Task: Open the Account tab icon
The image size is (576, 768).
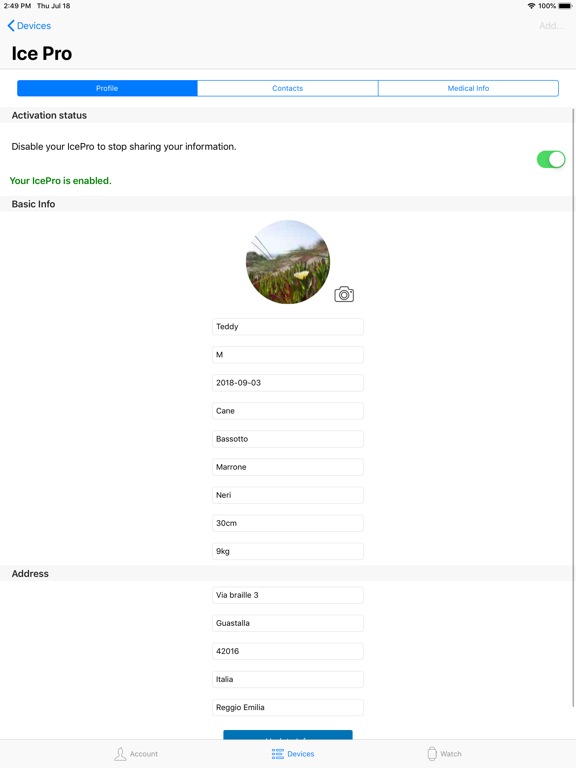Action: click(x=120, y=754)
